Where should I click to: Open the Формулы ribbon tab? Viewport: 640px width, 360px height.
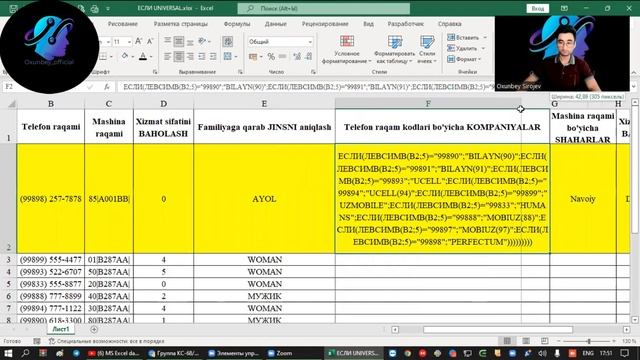[237, 24]
